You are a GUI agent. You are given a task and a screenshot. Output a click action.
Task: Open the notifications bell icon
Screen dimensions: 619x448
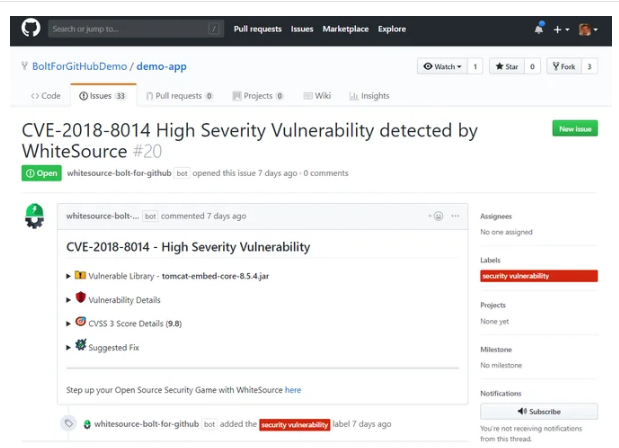tap(539, 29)
